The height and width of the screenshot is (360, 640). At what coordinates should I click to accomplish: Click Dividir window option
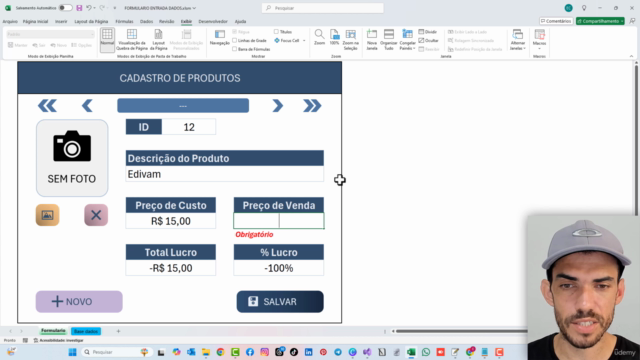(x=428, y=32)
